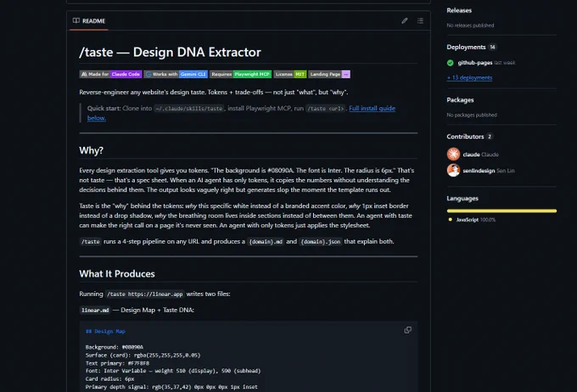Click the Background: #08090A code line
This screenshot has height=392, width=577.
coord(115,347)
